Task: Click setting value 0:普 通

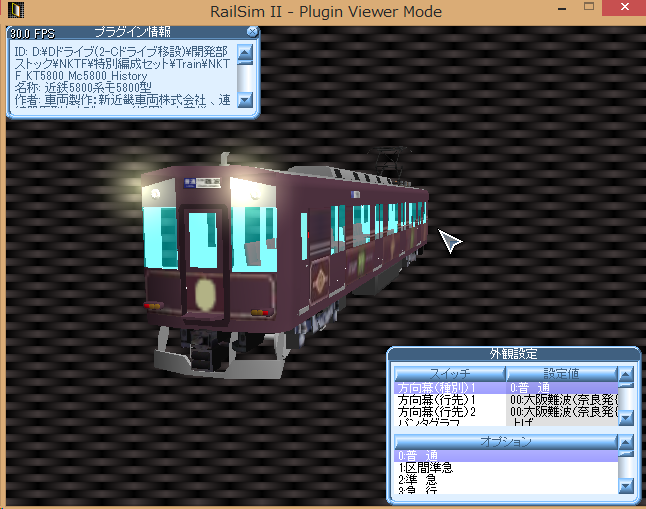Action: pyautogui.click(x=562, y=388)
